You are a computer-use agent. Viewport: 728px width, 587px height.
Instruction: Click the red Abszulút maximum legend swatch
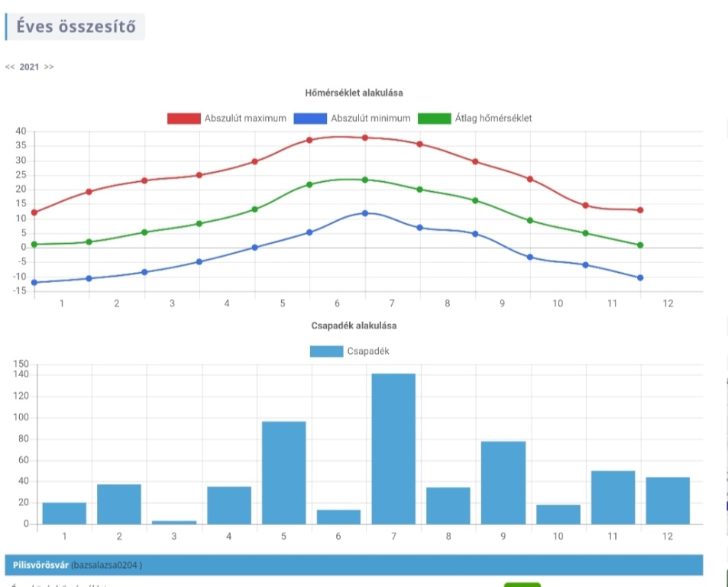point(183,118)
